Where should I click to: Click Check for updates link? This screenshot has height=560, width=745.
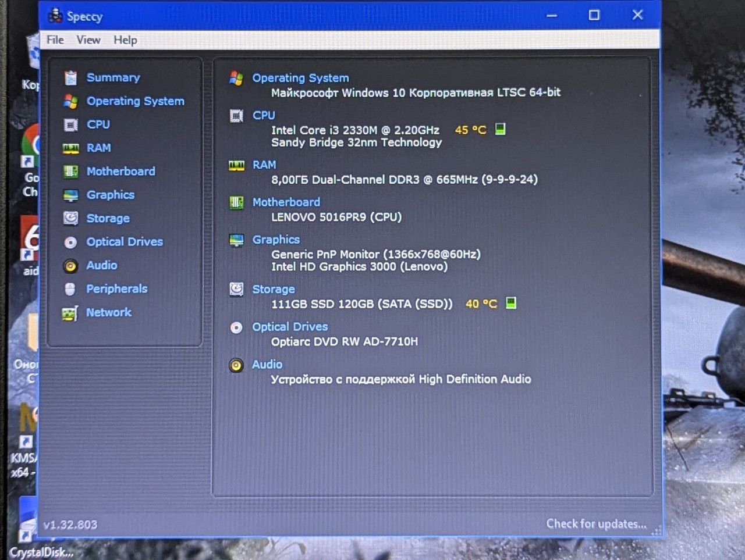[x=596, y=523]
